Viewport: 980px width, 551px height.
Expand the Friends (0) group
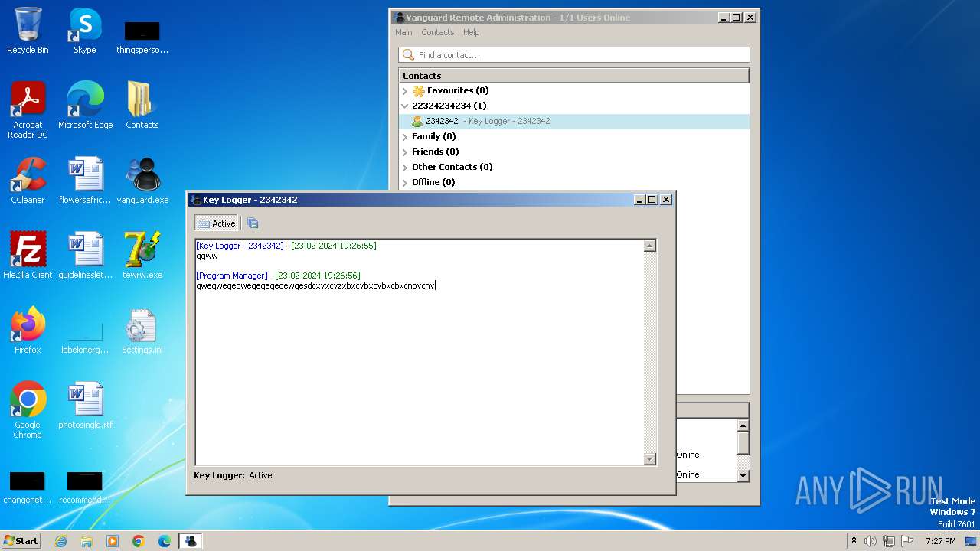pos(405,152)
